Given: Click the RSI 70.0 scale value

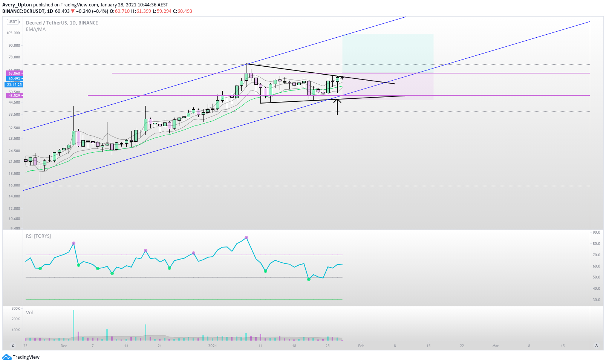Looking at the screenshot, I should click(x=596, y=255).
